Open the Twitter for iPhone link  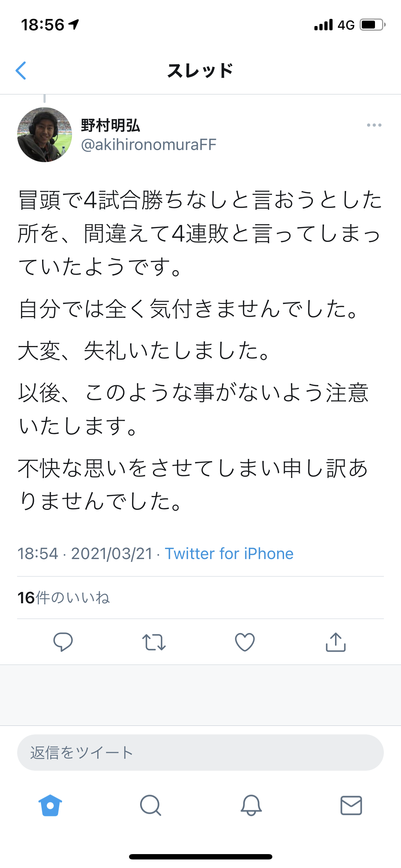coord(229,554)
